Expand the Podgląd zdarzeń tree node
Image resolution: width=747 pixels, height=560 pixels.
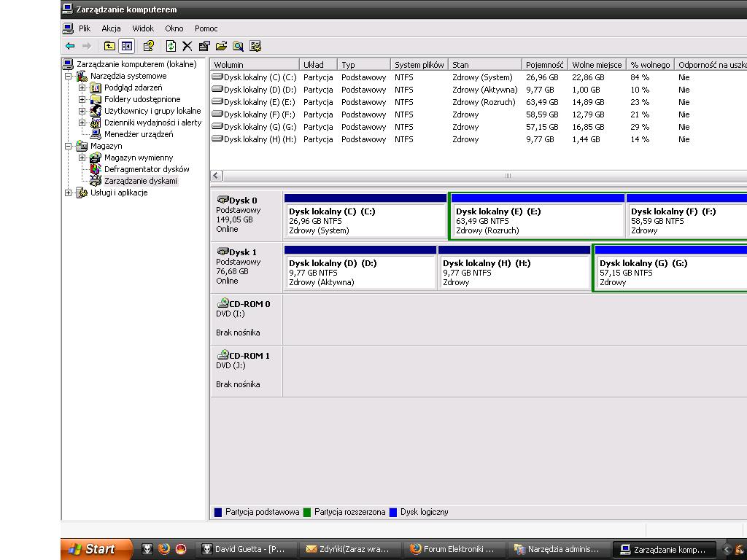point(82,87)
